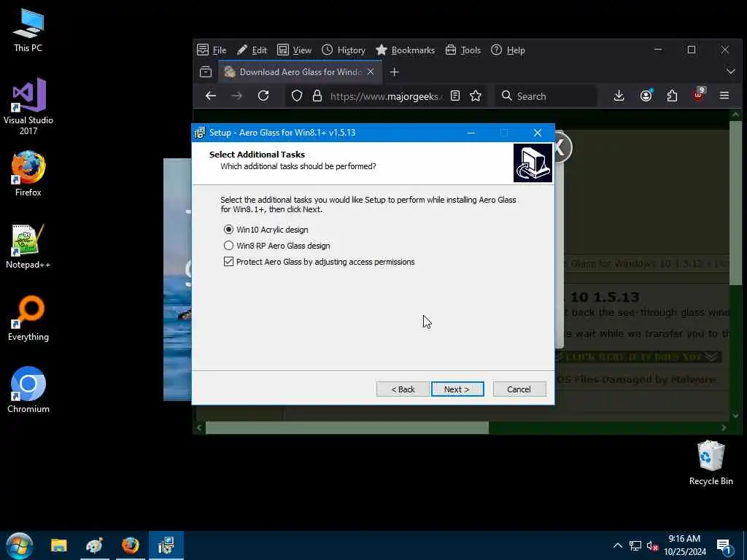Viewport: 747px width, 560px height.
Task: Open the Firefox Tools menu
Action: (x=463, y=50)
